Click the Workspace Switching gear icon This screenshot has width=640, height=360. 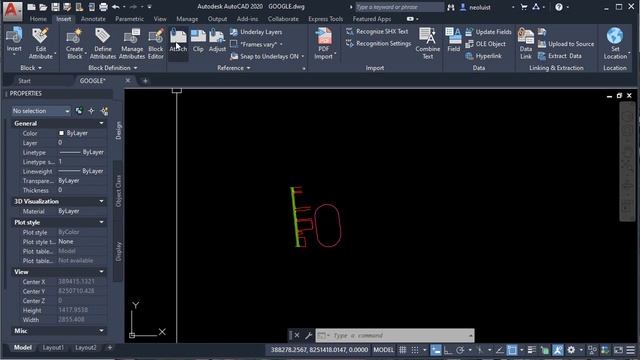pyautogui.click(x=571, y=350)
